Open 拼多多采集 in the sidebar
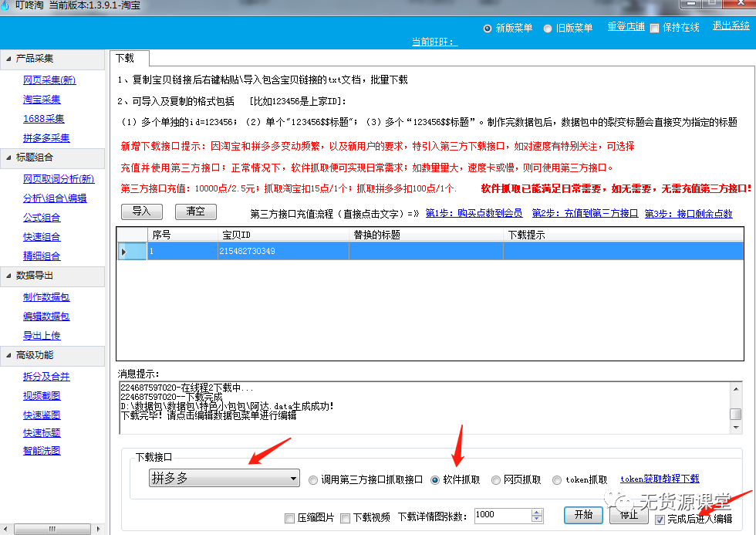Viewport: 756px width, 535px height. tap(46, 138)
